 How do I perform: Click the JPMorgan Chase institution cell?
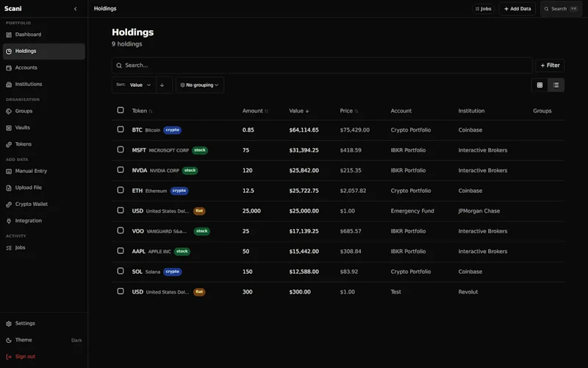pos(479,211)
